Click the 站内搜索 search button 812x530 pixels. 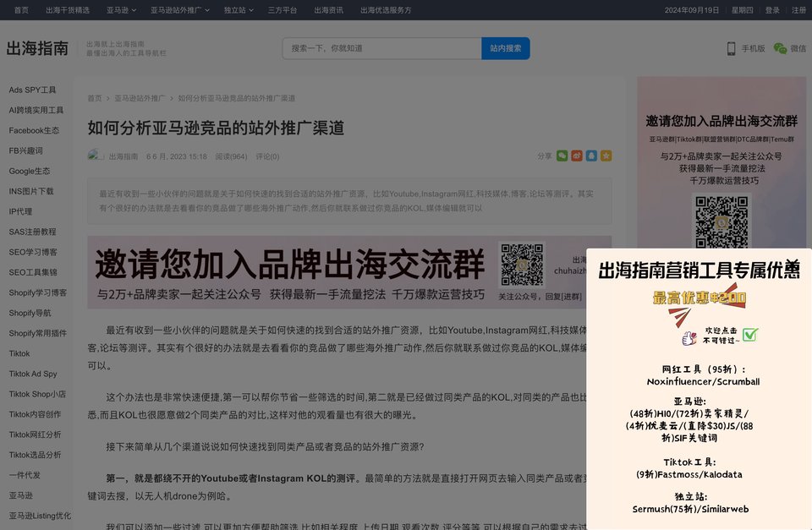[x=506, y=48]
